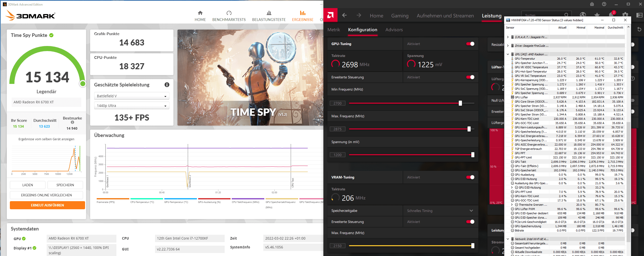Image resolution: width=644 pixels, height=256 pixels.
Task: Switch to Metrik subtab
Action: tap(334, 30)
